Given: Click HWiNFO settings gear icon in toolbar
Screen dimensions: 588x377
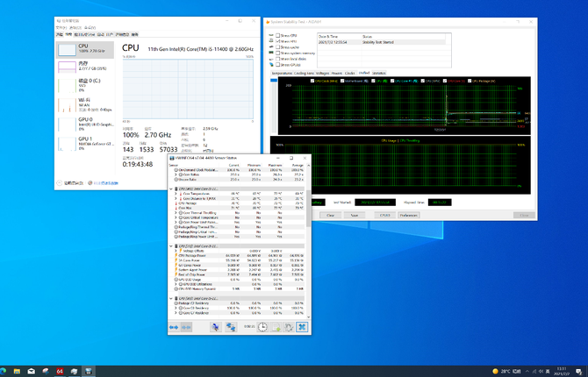Looking at the screenshot, I should point(288,326).
